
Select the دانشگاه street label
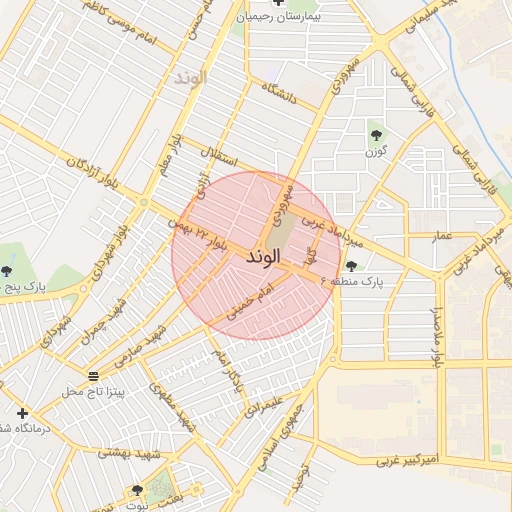pos(279,94)
